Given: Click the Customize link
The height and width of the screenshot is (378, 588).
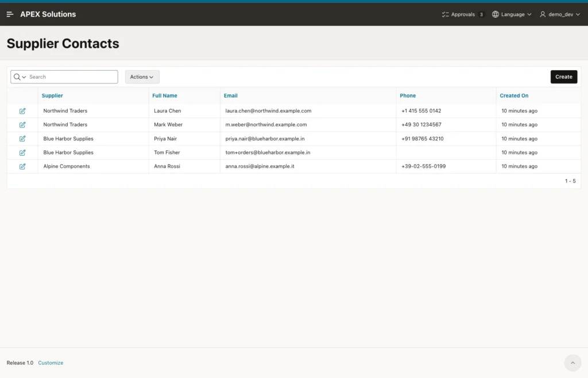Looking at the screenshot, I should coord(51,362).
